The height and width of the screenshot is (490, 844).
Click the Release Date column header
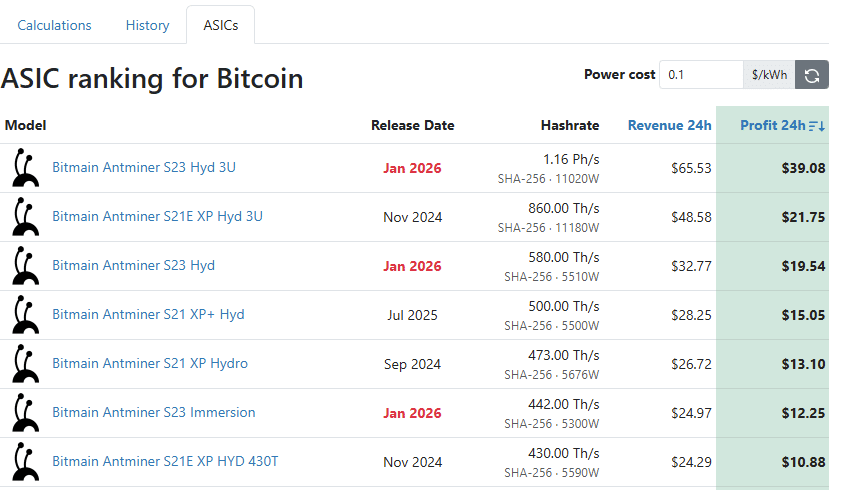(x=412, y=125)
